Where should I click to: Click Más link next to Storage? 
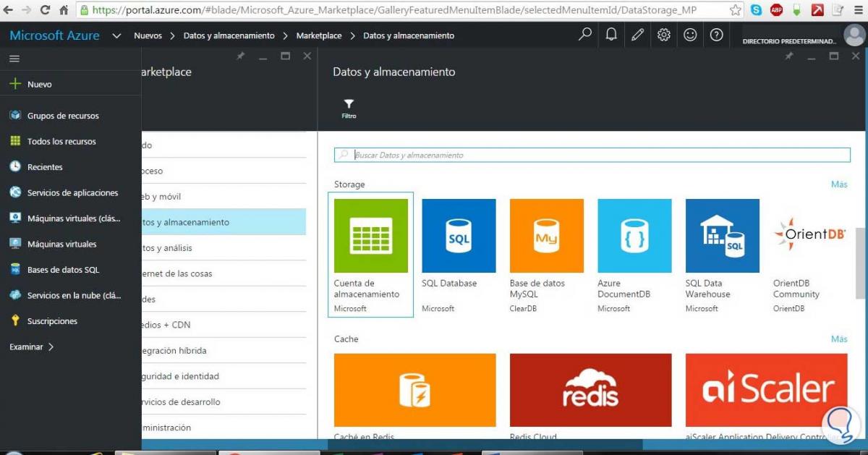839,184
